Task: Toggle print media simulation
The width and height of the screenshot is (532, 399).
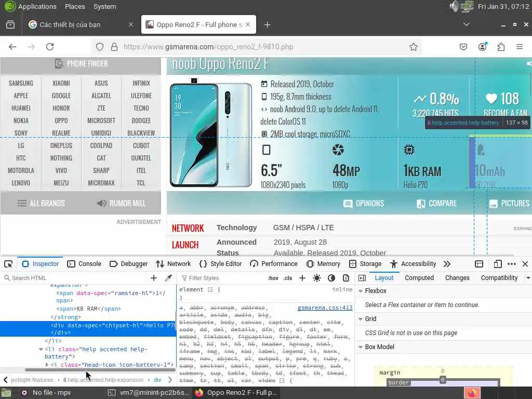Action: 345,278
